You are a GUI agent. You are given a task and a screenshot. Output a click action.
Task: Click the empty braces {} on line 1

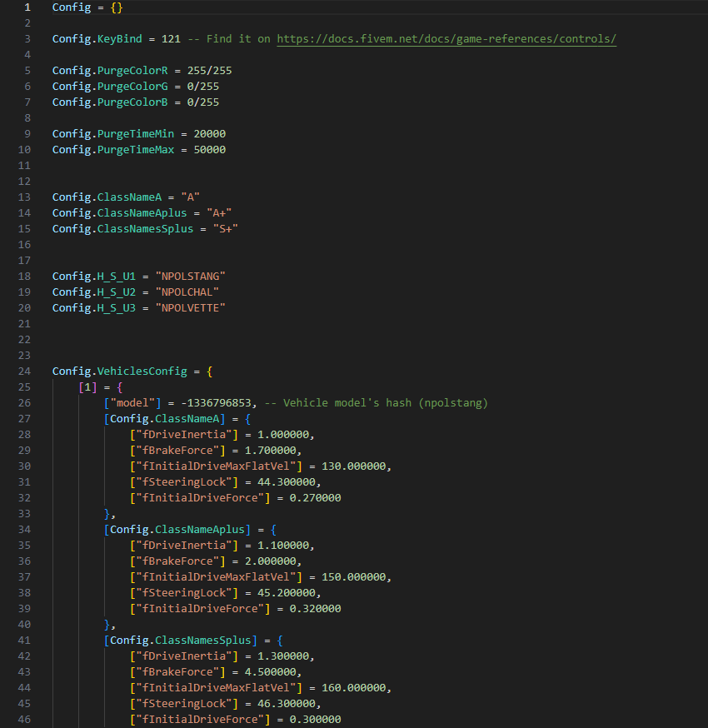117,7
